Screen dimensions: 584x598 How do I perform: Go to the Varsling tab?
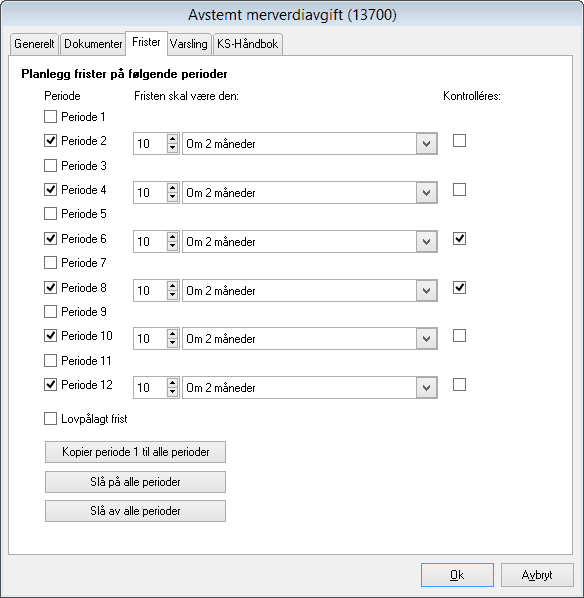[x=188, y=44]
